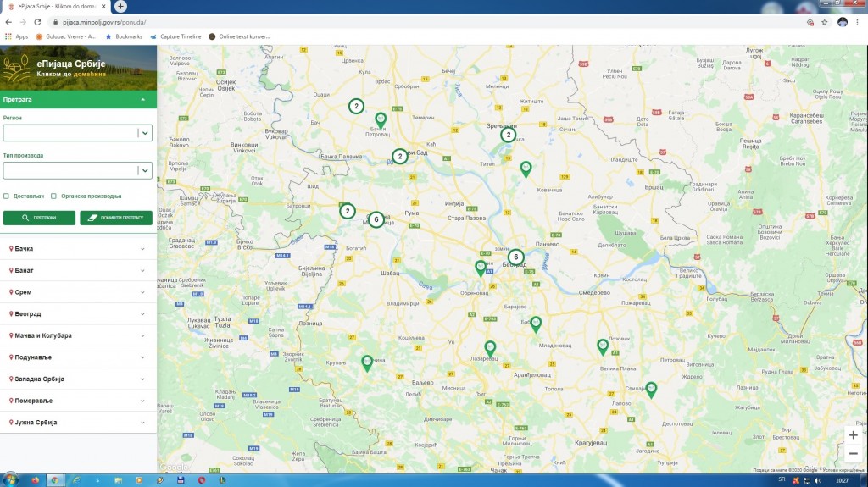Image resolution: width=868 pixels, height=487 pixels.
Task: Open Chrome's three-dot menu
Action: [858, 22]
